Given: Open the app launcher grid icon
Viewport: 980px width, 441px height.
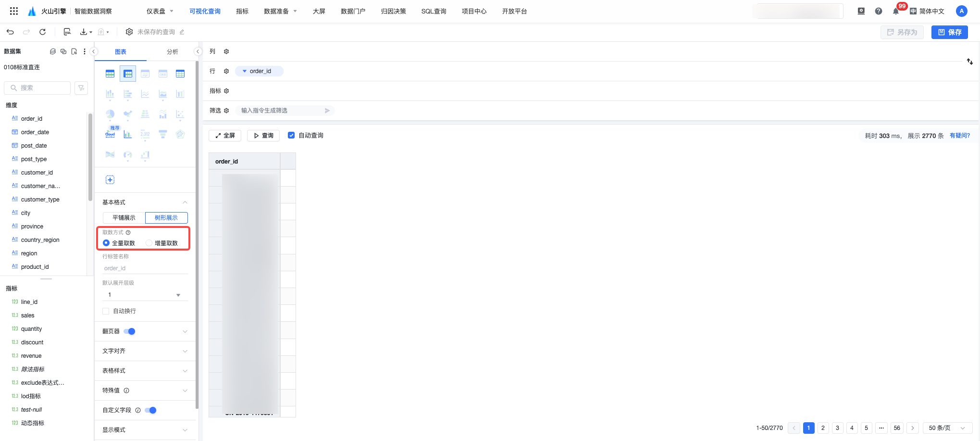Looking at the screenshot, I should [x=14, y=11].
